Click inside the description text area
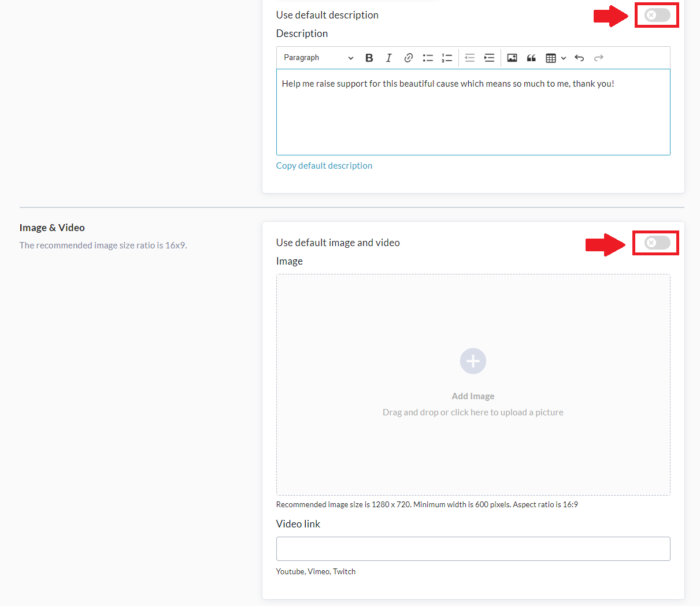Image resolution: width=700 pixels, height=606 pixels. point(473,116)
